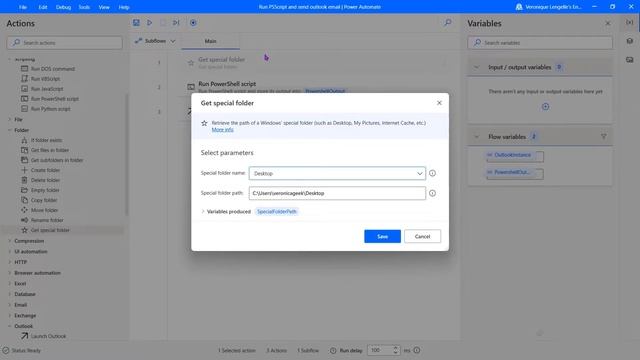Expand the Browser automation group
This screenshot has width=640, height=360.
point(10,273)
